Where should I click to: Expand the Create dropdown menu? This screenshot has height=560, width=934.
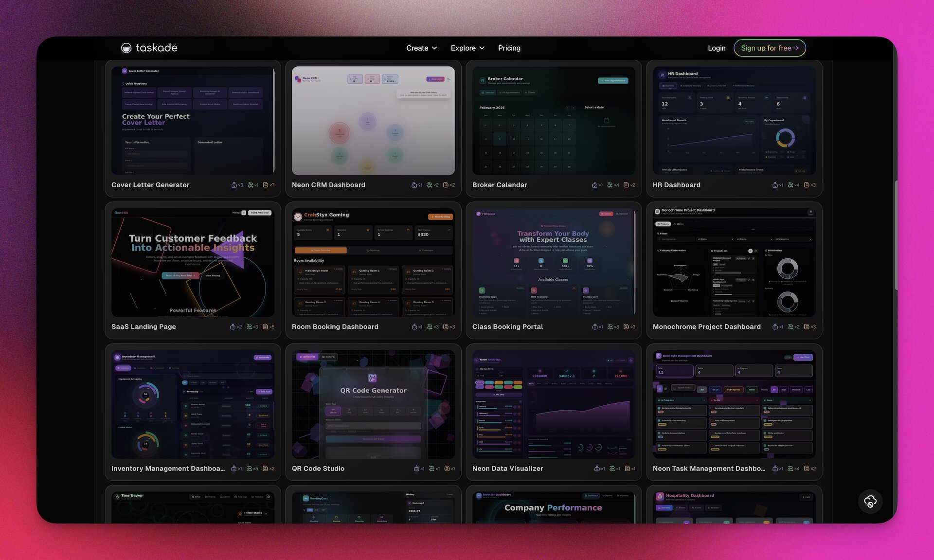421,48
